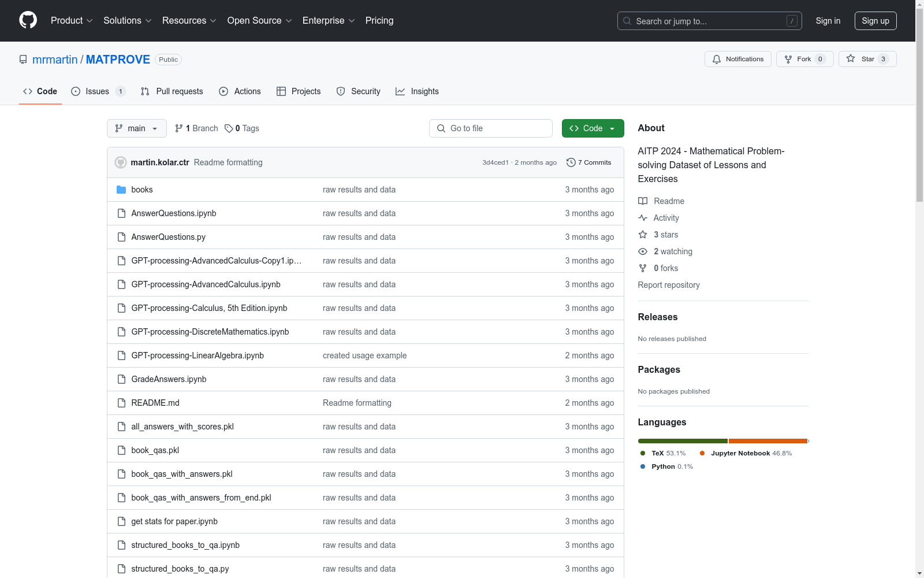
Task: Open the Pricing link
Action: pyautogui.click(x=379, y=21)
